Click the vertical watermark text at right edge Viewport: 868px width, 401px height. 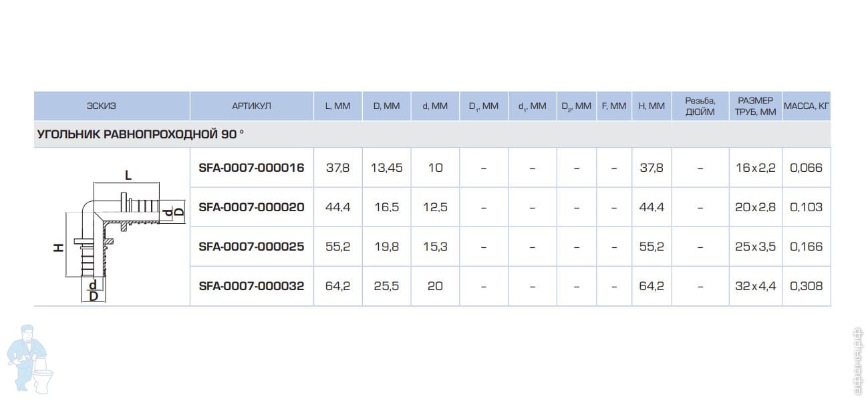[x=859, y=361]
